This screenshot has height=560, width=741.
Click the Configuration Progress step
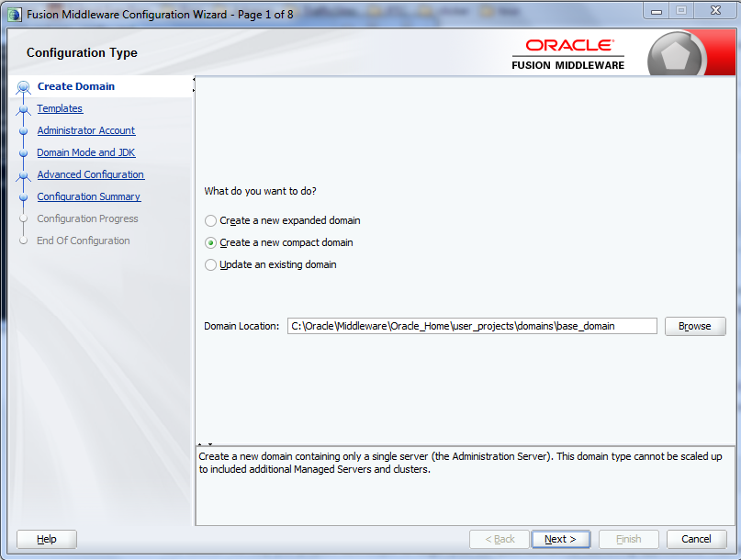point(87,218)
